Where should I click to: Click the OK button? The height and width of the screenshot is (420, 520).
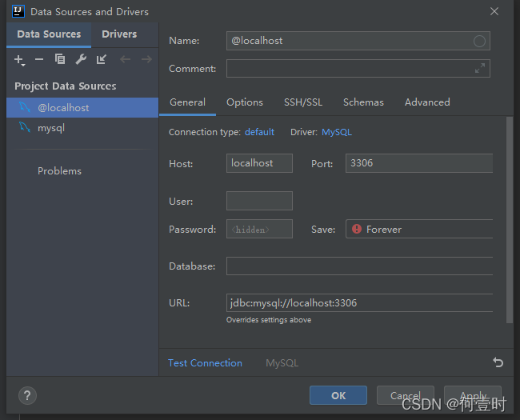338,395
